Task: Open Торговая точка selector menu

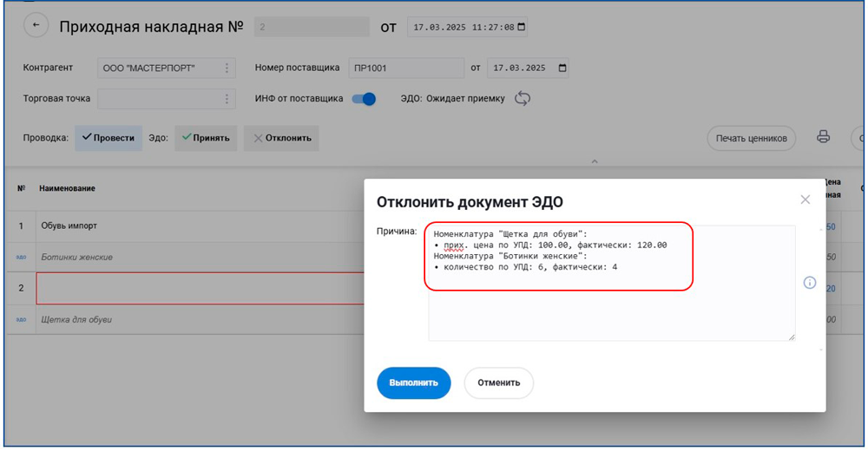Action: tap(227, 99)
